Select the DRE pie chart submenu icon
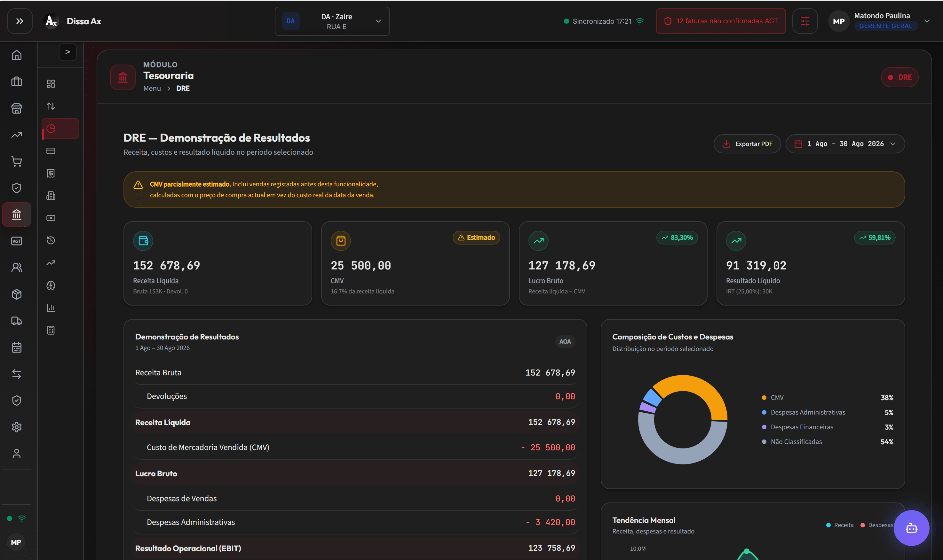 click(x=60, y=128)
